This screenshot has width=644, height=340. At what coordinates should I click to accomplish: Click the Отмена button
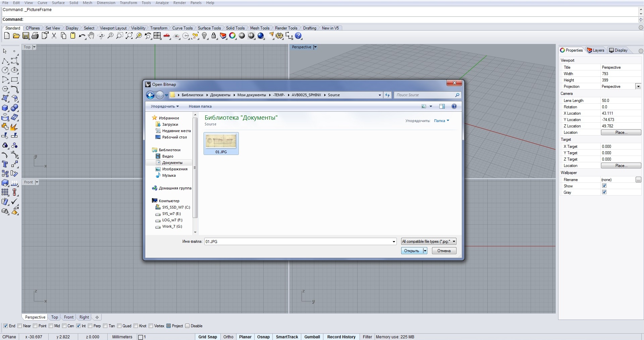tap(444, 251)
